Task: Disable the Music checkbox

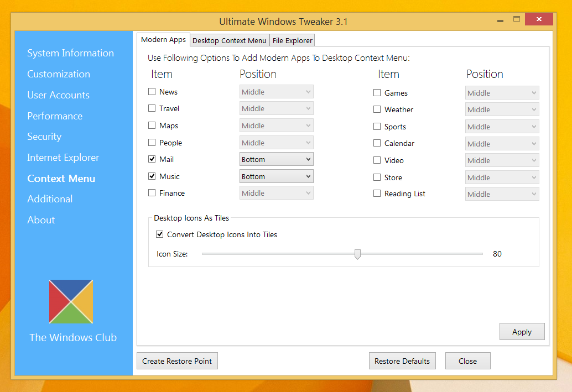Action: point(152,176)
